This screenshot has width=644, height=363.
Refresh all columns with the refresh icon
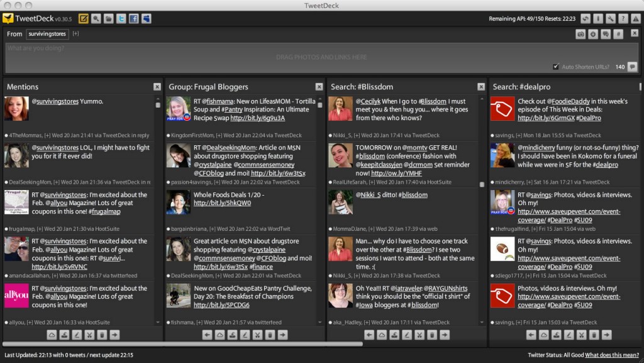pyautogui.click(x=586, y=18)
